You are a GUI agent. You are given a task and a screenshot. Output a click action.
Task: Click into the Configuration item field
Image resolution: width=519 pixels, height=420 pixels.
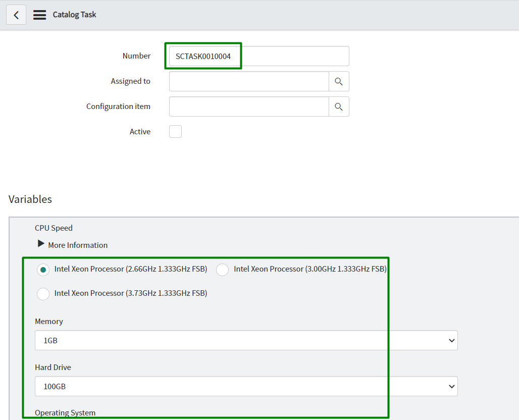coord(249,107)
